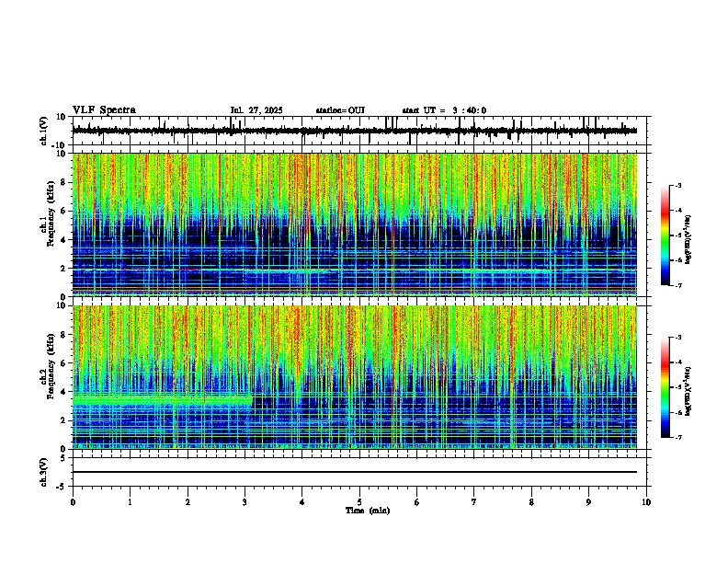The height and width of the screenshot is (563, 728).
Task: Click the "VLF Spectra" plot title
Action: pyautogui.click(x=104, y=110)
